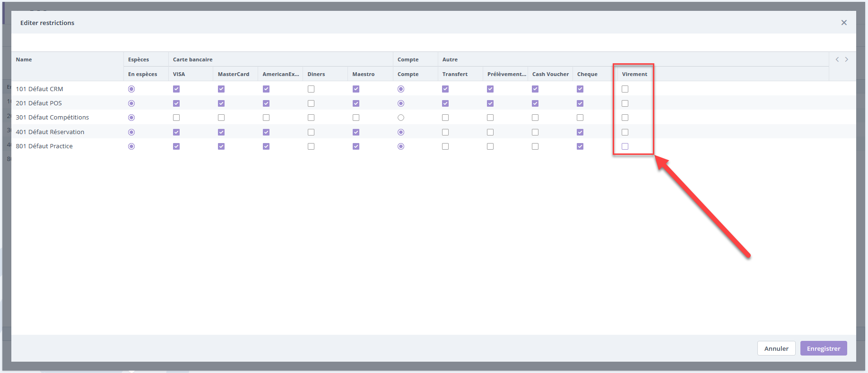The height and width of the screenshot is (373, 868).
Task: Check Cash Voucher for 301 Défaut Compétitions
Action: pyautogui.click(x=535, y=118)
